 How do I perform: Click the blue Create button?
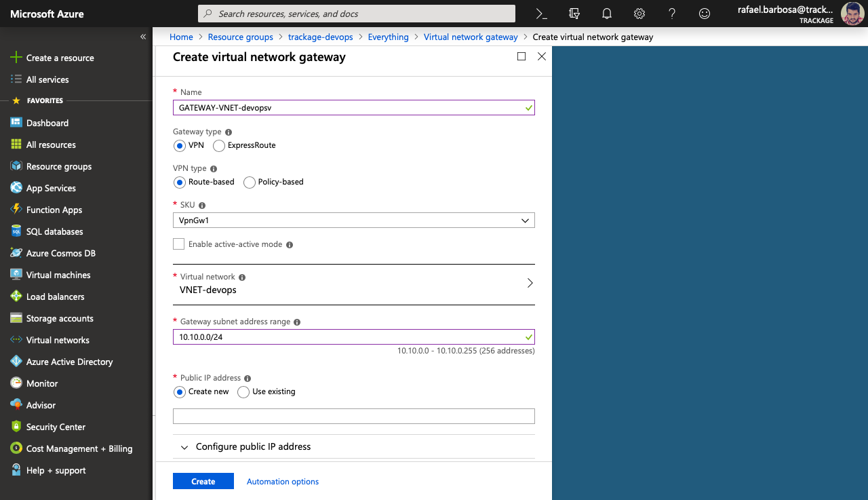tap(203, 481)
